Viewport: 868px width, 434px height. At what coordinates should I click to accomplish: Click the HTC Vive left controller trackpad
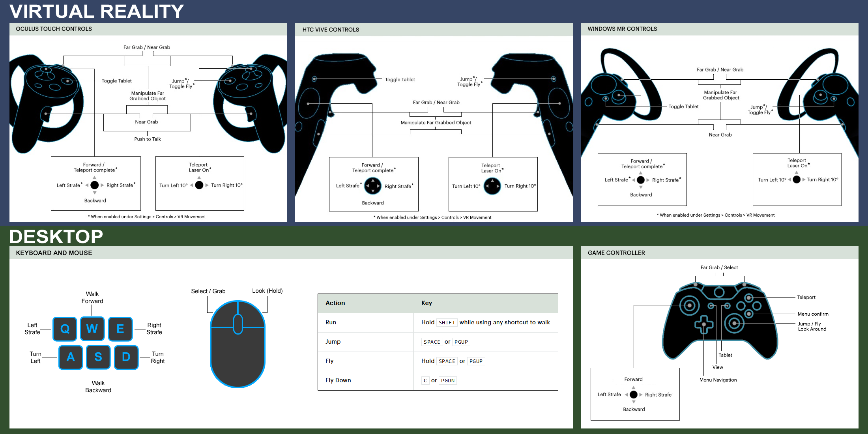coord(309,104)
